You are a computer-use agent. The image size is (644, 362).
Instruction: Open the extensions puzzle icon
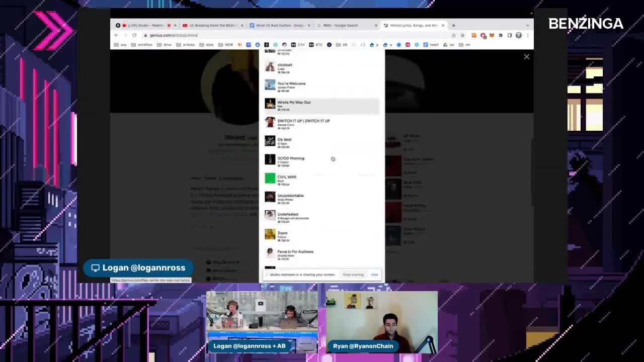(501, 35)
